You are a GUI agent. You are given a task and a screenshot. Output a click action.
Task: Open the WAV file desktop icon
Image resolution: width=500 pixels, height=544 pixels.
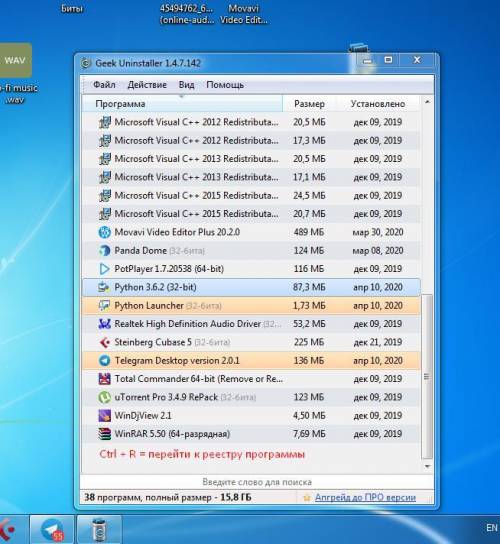[x=15, y=60]
